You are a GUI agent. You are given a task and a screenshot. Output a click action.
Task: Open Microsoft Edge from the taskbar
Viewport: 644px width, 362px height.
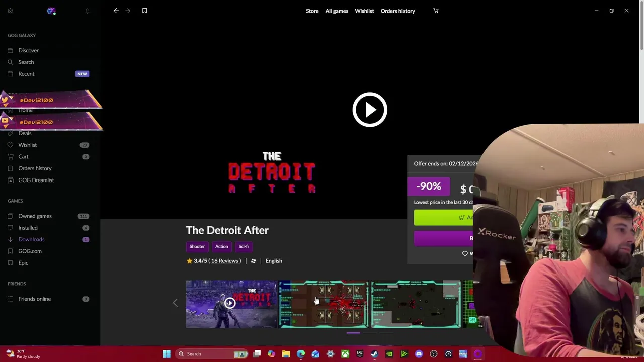coord(301,354)
